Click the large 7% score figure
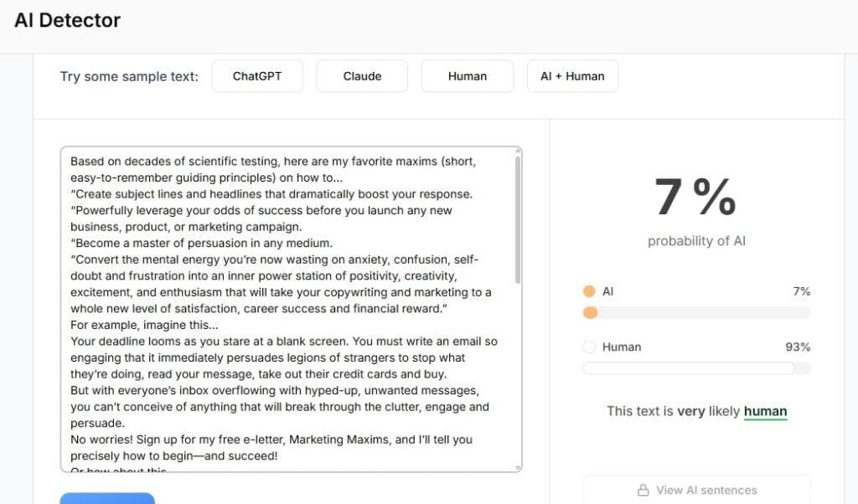 [x=695, y=198]
